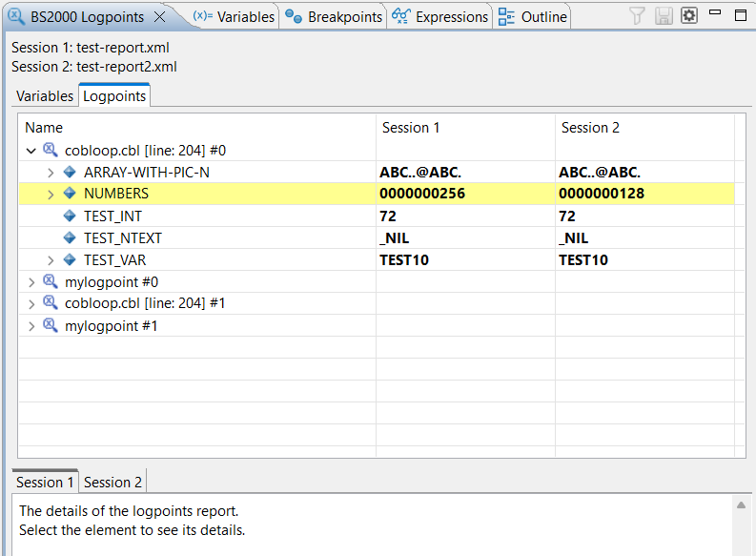Click the save disk icon in toolbar
This screenshot has width=756, height=556.
pos(664,16)
